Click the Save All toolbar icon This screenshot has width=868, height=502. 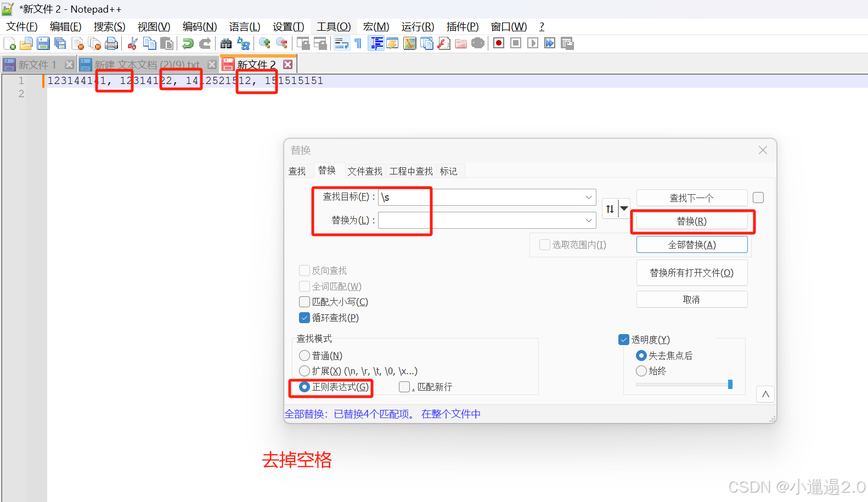pyautogui.click(x=60, y=43)
